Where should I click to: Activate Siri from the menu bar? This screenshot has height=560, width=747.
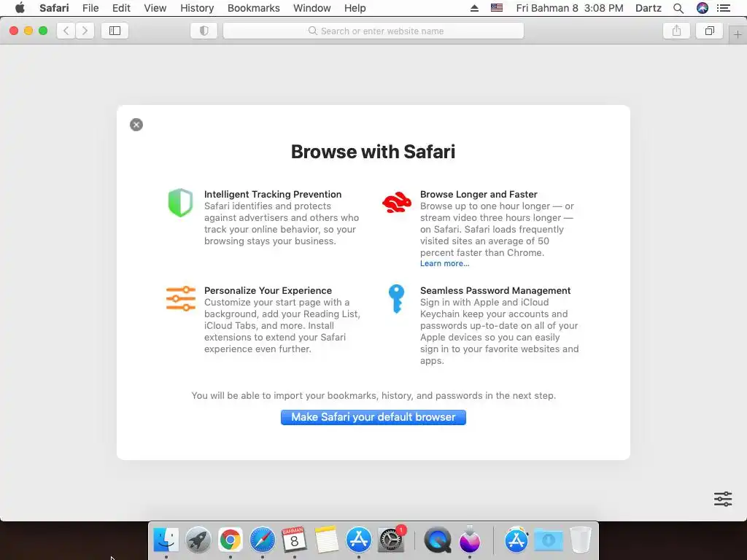point(703,8)
